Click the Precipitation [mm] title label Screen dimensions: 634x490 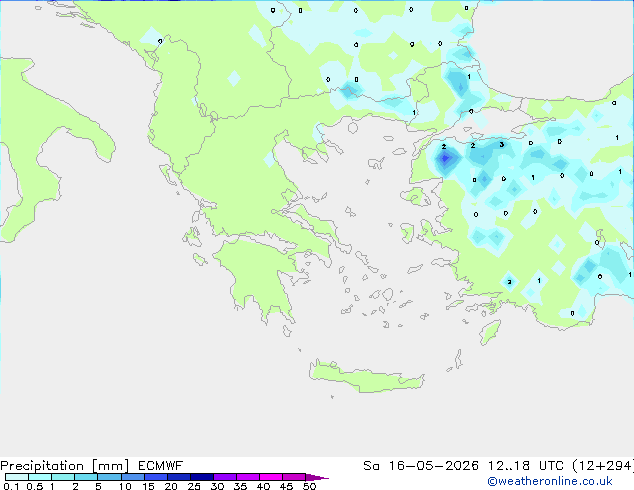(x=65, y=466)
